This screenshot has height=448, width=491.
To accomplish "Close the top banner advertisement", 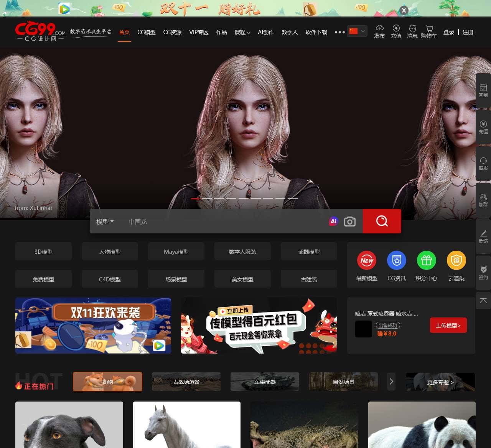I will click(x=404, y=10).
